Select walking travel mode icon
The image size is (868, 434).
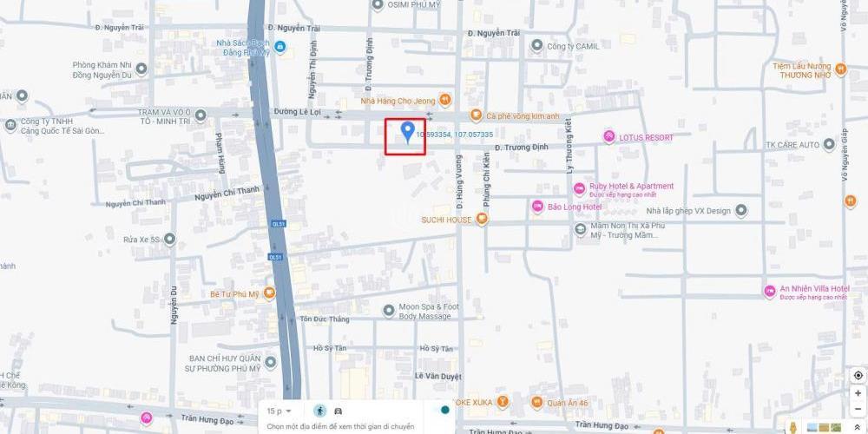[319, 411]
